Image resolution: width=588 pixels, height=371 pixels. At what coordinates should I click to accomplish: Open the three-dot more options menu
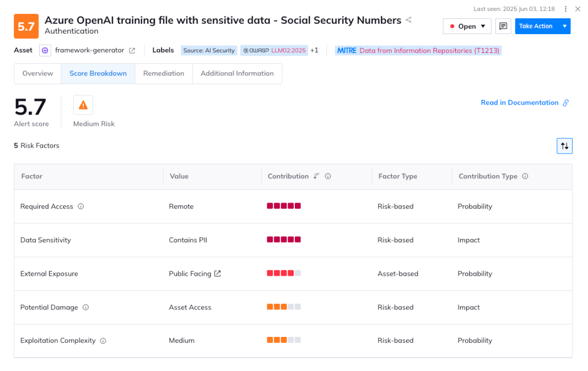coord(565,9)
